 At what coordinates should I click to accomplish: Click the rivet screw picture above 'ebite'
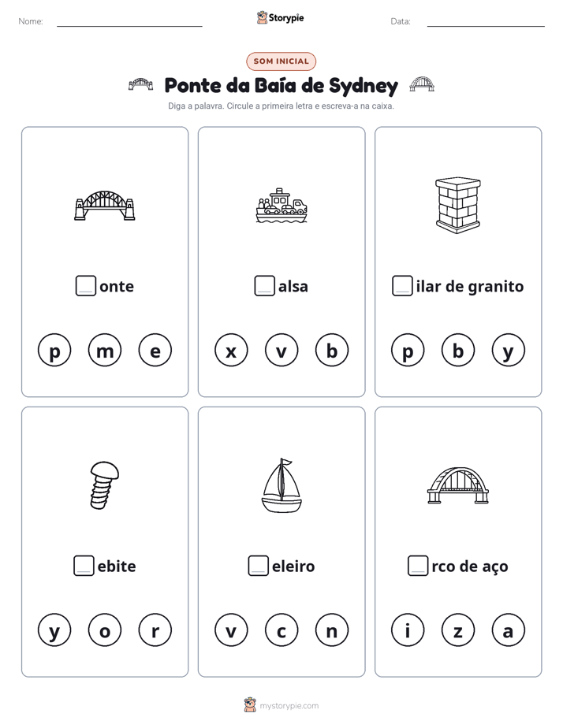105,485
